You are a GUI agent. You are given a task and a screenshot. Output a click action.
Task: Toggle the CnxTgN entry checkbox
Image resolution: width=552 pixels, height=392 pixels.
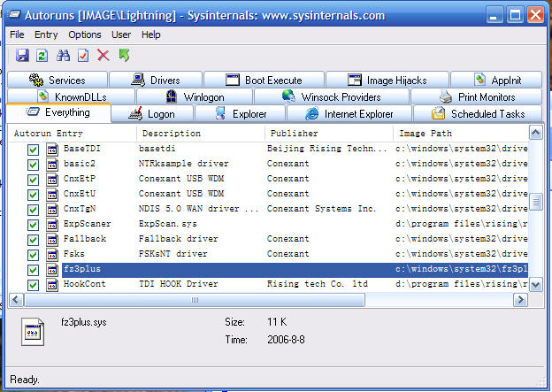tap(33, 210)
